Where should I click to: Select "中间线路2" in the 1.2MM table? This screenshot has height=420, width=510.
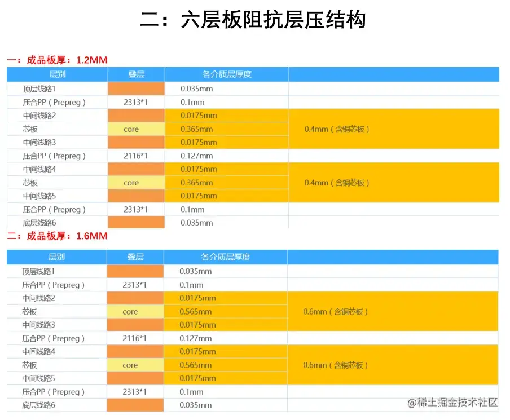click(39, 116)
